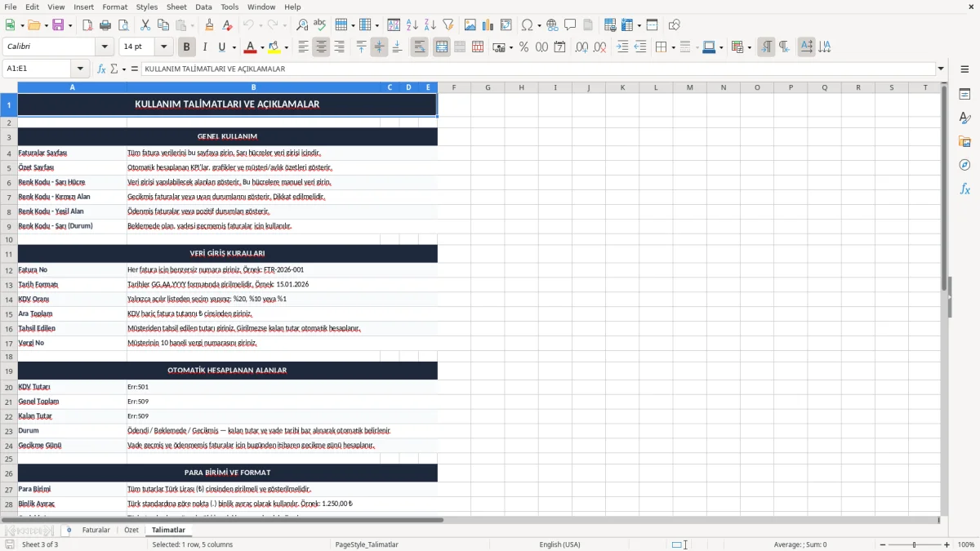980x551 pixels.
Task: Open the underline style dropdown arrow
Action: tap(234, 47)
